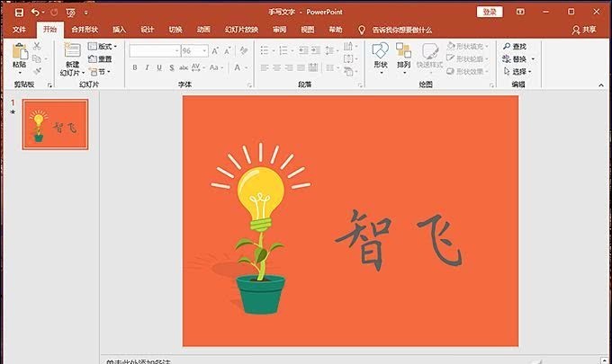Switch to the 幻灯片放映 tab
The width and height of the screenshot is (612, 364).
[x=241, y=30]
